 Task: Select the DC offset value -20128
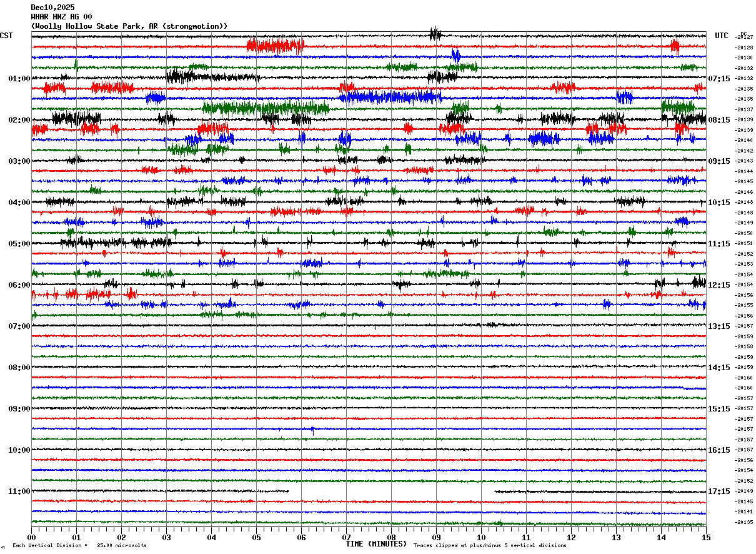tap(744, 48)
